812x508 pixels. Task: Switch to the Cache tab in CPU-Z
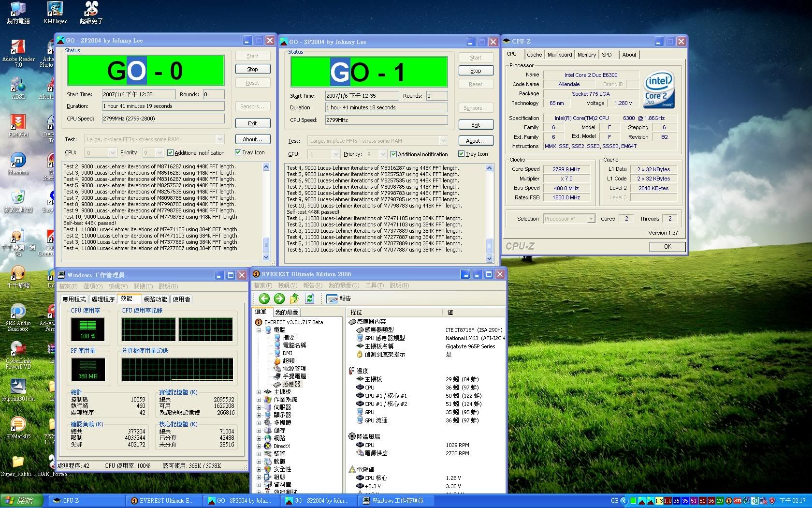tap(534, 55)
